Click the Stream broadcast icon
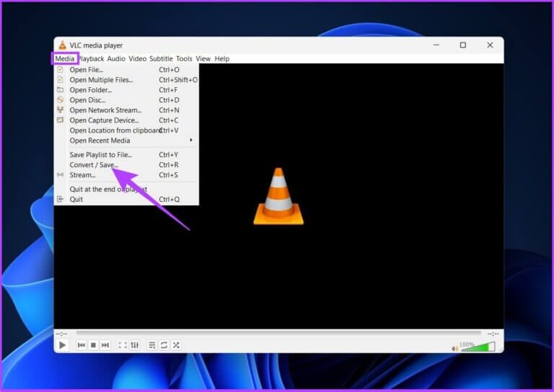 click(61, 175)
